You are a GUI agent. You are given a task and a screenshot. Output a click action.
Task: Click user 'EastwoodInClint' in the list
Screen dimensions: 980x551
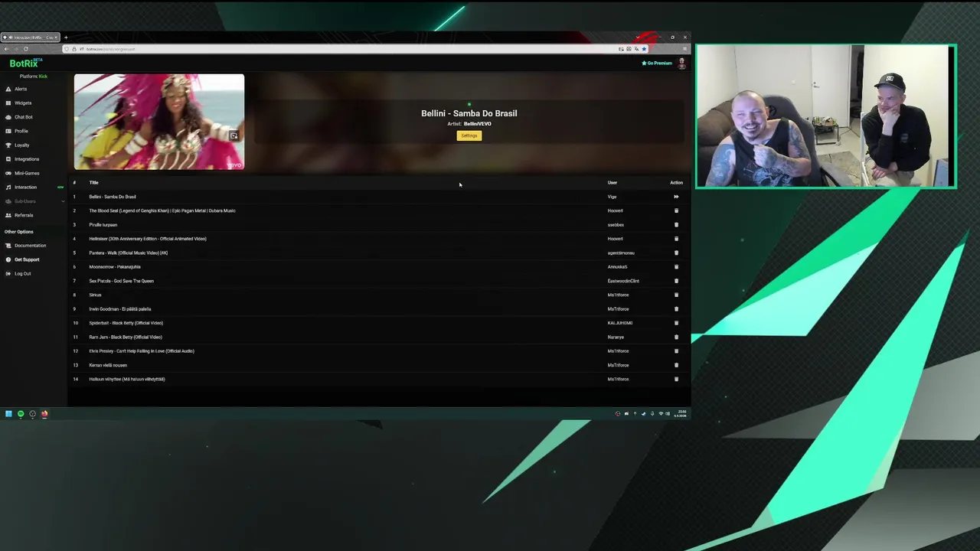click(623, 281)
